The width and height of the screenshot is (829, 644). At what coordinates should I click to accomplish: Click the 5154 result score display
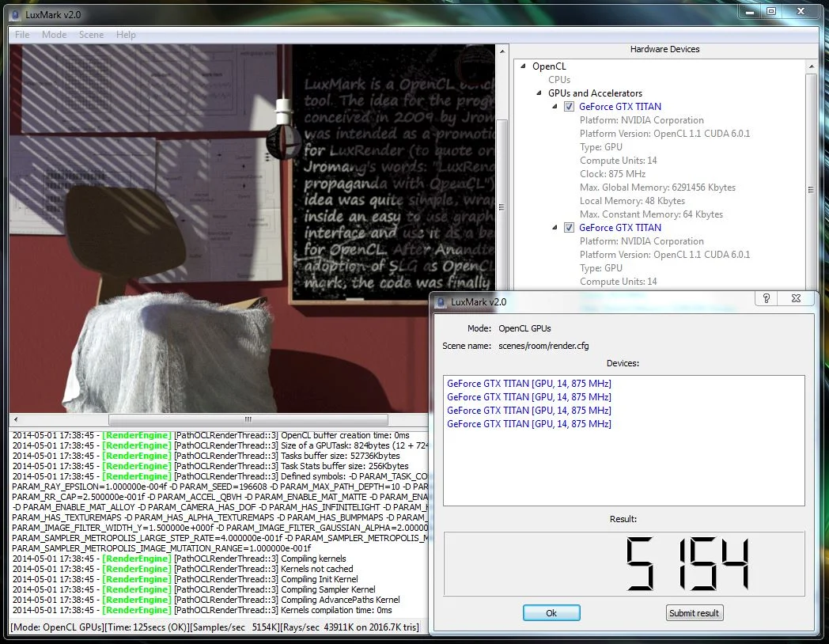tap(624, 563)
